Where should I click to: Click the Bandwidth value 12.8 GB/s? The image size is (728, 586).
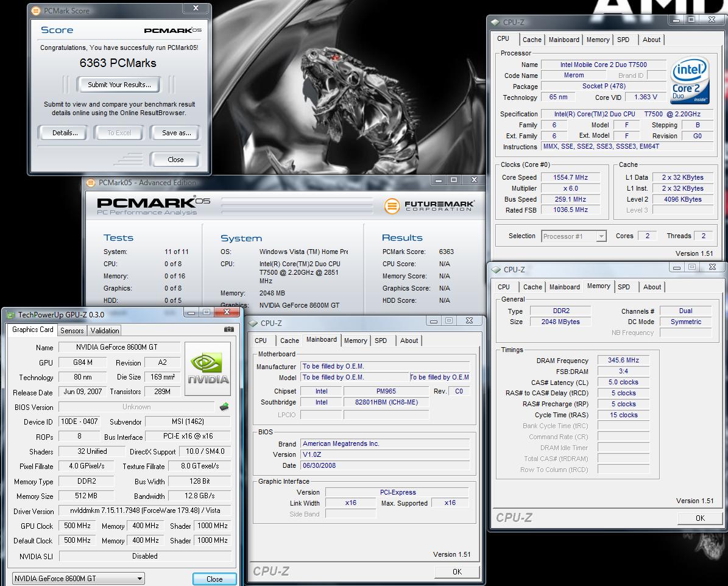click(x=200, y=495)
